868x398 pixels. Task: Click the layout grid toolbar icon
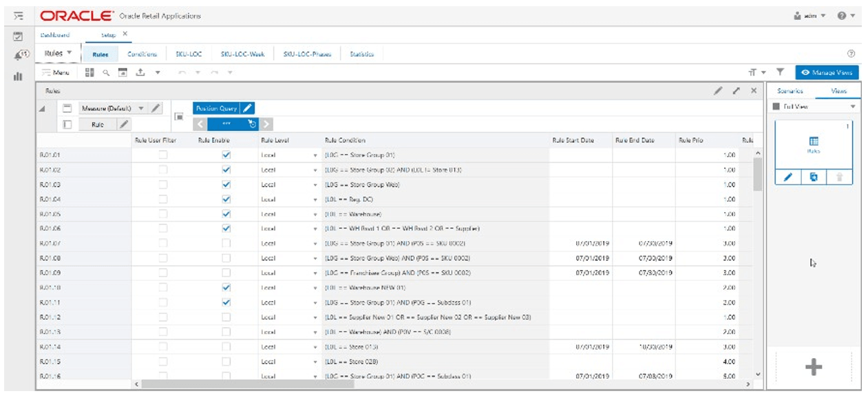[89, 72]
